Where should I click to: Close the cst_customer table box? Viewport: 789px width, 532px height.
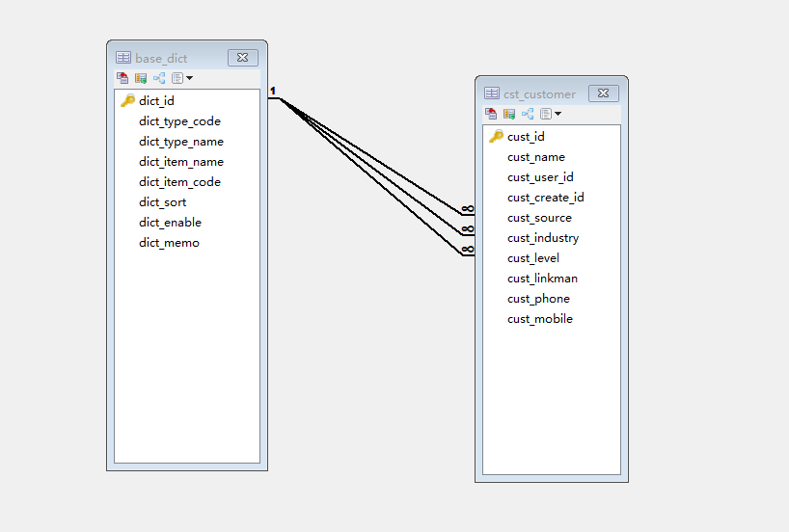[x=603, y=93]
